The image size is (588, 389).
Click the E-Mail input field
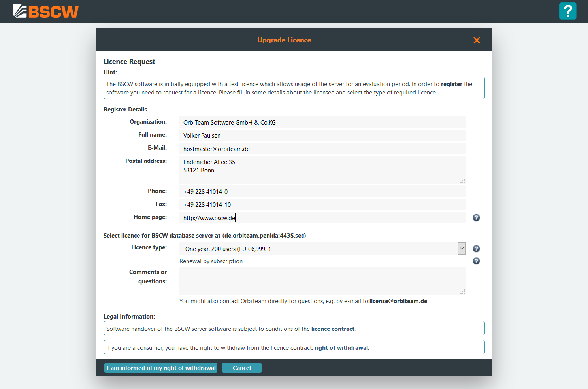click(322, 149)
